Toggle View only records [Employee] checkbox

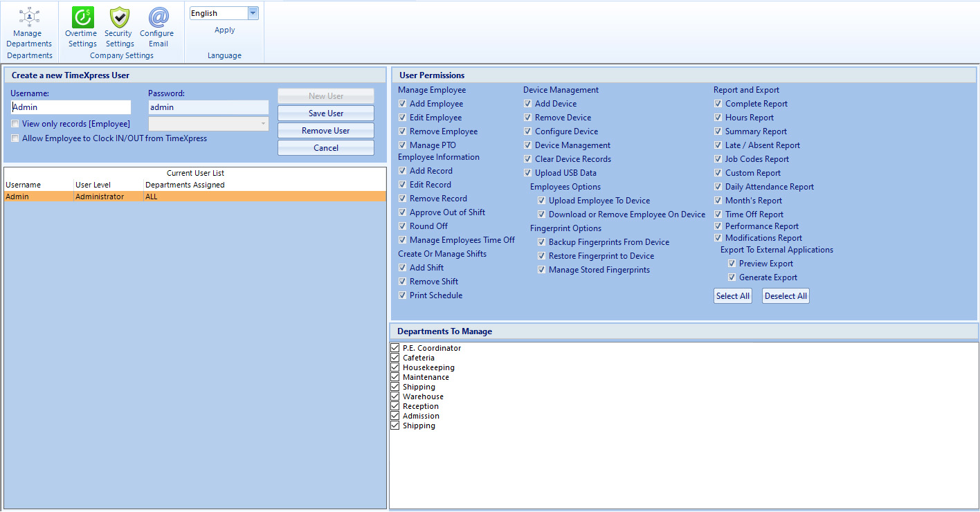click(x=15, y=124)
